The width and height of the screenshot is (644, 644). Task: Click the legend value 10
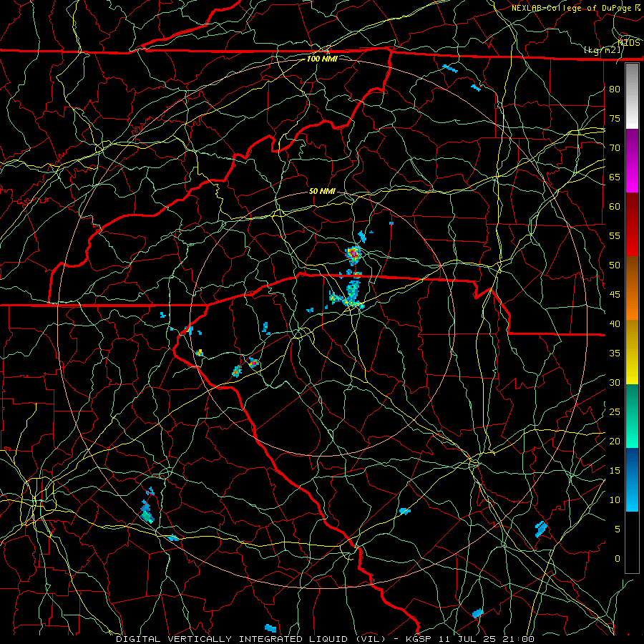[x=615, y=500]
